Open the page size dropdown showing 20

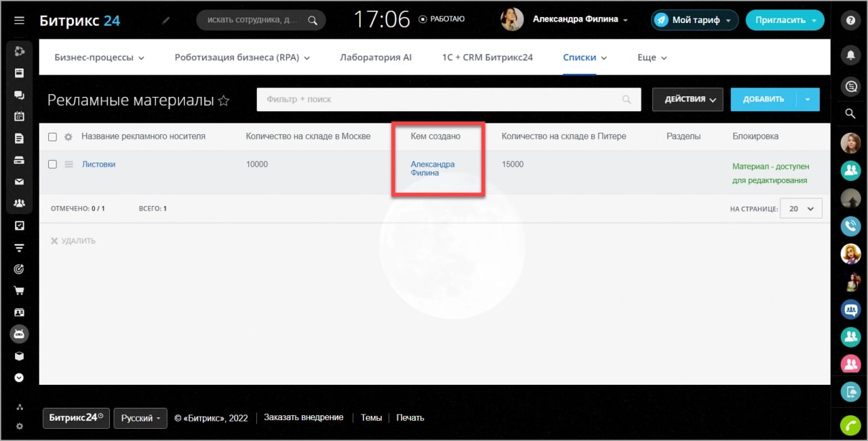tap(801, 209)
